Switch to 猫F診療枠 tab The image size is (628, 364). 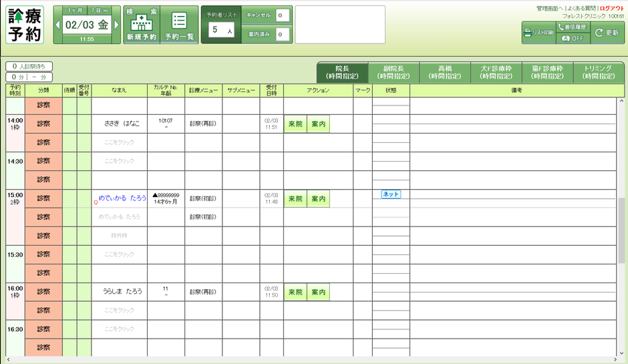[x=548, y=73]
